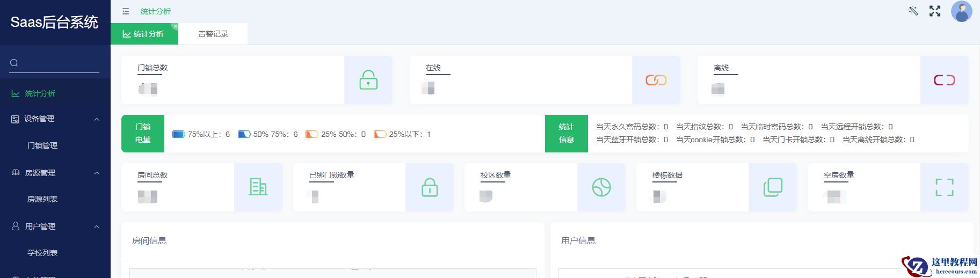
Task: Select 当天临时密码总数 statistic
Action: click(x=777, y=127)
